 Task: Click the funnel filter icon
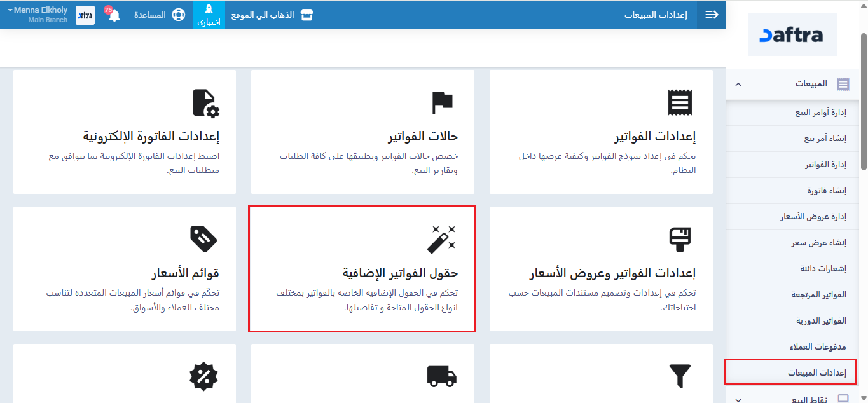point(680,376)
